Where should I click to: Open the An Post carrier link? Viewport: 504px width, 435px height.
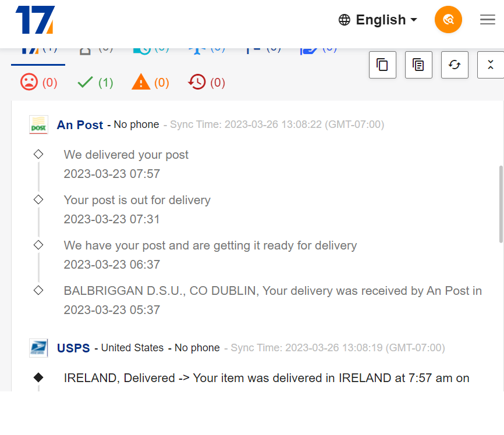point(80,124)
